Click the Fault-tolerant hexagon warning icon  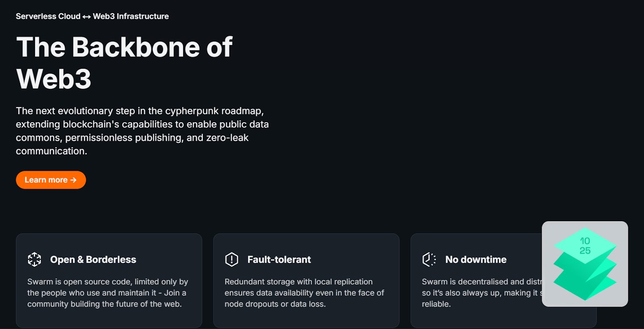(x=232, y=259)
